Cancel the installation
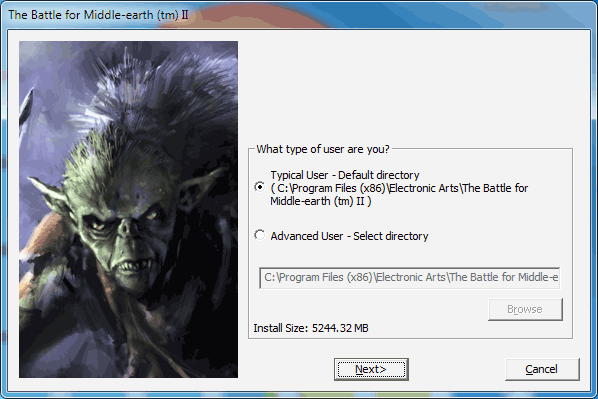The image size is (598, 399). [x=542, y=369]
